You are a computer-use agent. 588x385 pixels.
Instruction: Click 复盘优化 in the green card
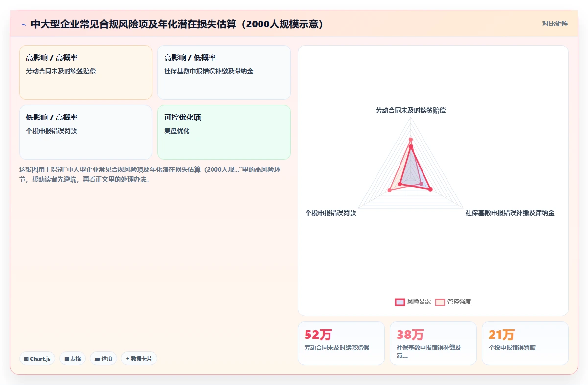point(177,131)
